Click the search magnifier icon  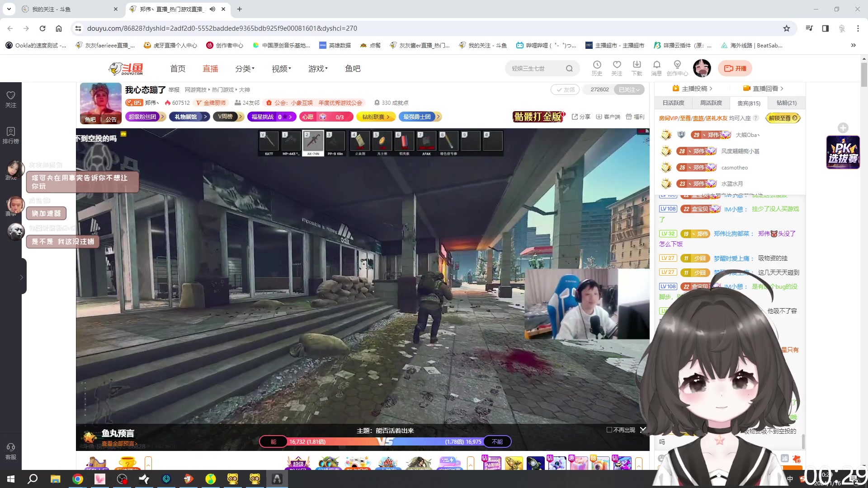[x=569, y=69]
